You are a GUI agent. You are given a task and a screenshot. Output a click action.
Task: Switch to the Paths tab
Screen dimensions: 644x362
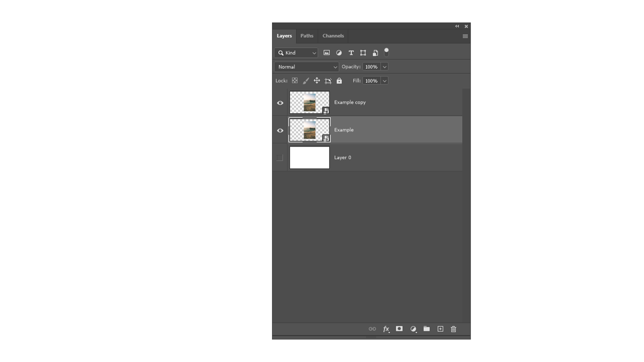coord(307,36)
